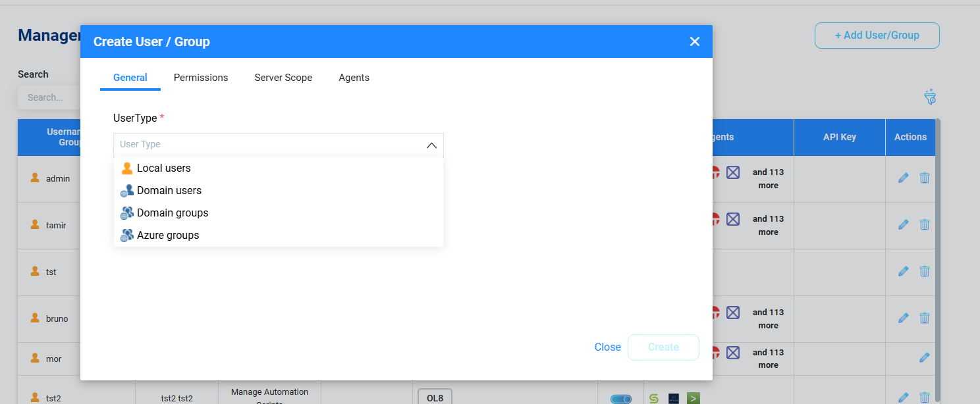Pick Domain groups in the User Type list
The width and height of the screenshot is (980, 404).
click(172, 213)
